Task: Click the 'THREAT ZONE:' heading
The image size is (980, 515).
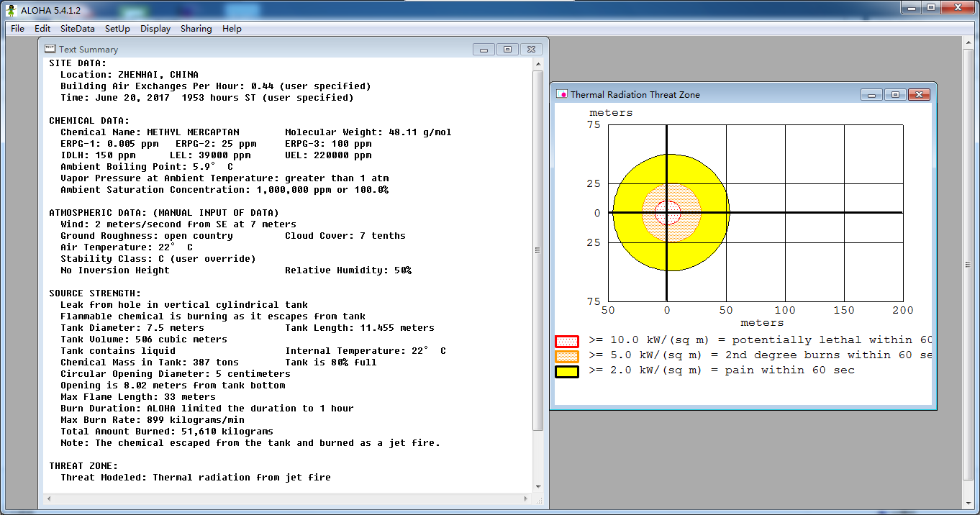Action: (83, 466)
